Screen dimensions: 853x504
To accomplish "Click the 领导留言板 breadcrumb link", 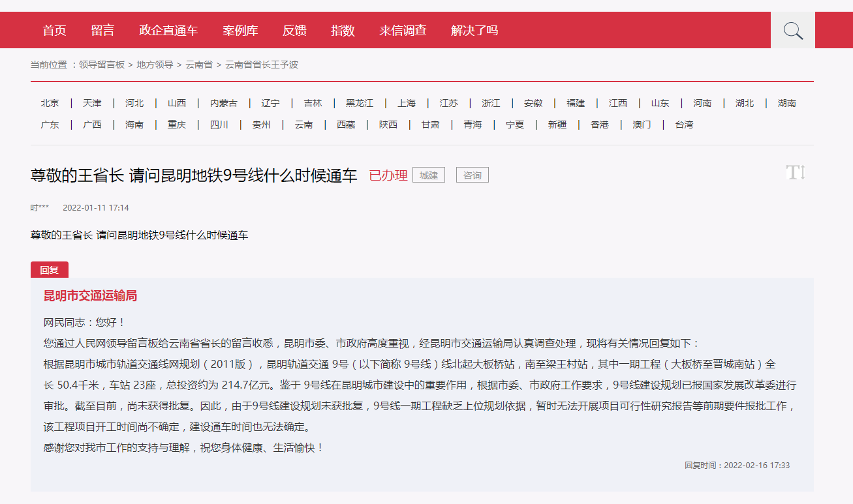I will [x=102, y=65].
